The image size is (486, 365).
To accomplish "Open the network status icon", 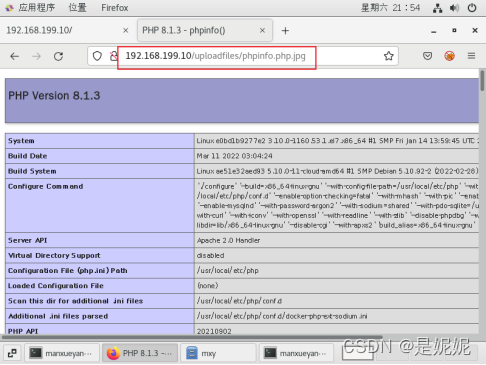I will coord(437,8).
